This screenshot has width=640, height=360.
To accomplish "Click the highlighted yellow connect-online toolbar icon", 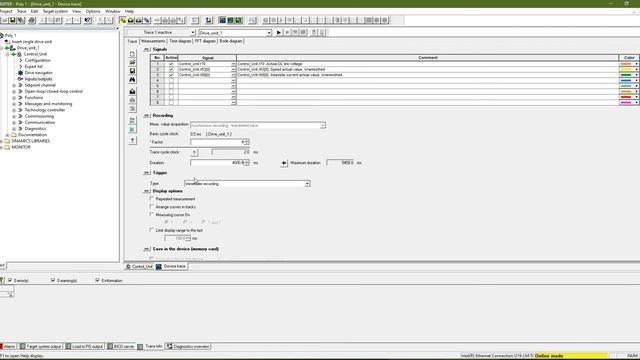I will 122,20.
